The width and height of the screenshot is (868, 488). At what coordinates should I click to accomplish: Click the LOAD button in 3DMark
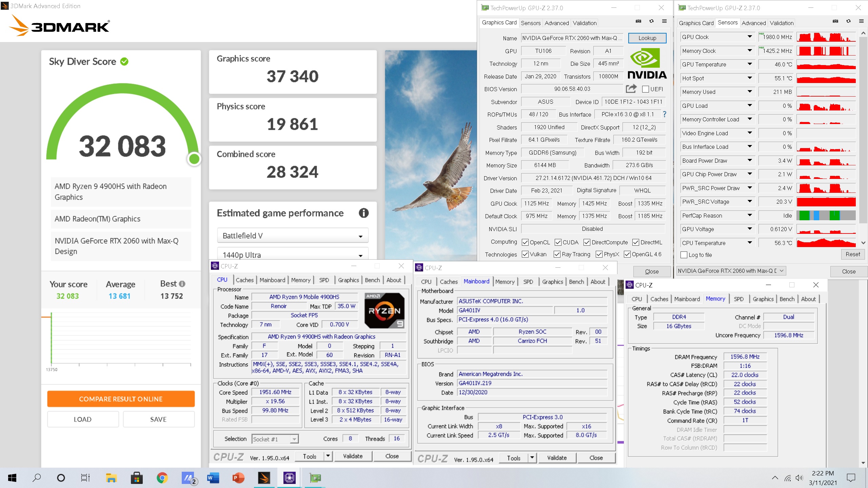point(83,419)
